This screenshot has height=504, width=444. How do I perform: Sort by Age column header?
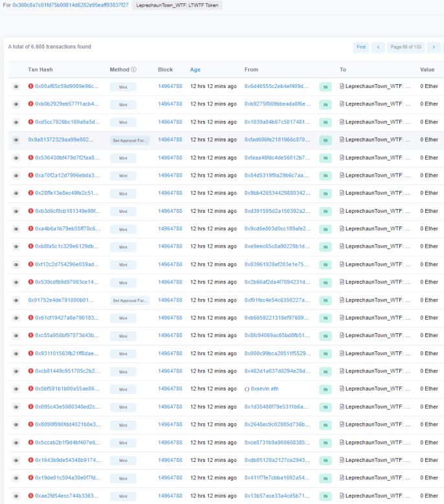point(195,70)
